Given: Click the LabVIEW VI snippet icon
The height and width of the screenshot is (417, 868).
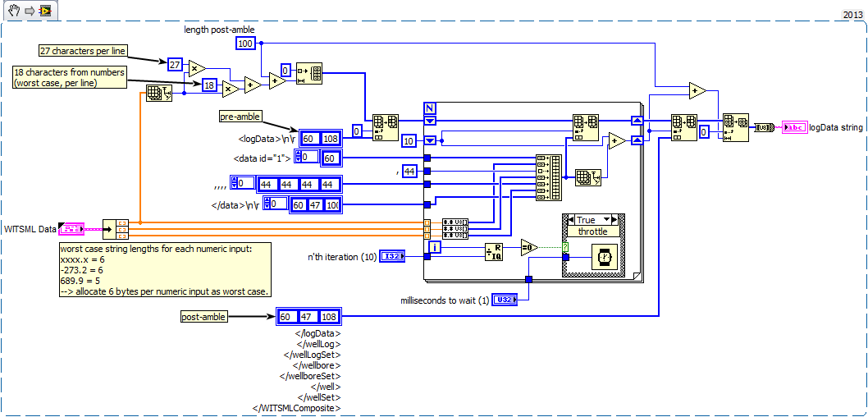Looking at the screenshot, I should pos(44,10).
